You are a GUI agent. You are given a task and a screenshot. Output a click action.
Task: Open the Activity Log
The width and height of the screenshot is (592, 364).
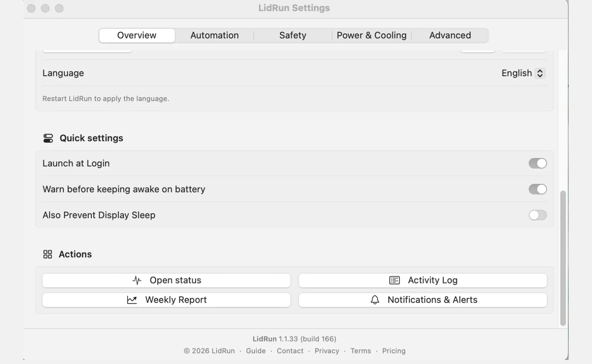tap(423, 280)
